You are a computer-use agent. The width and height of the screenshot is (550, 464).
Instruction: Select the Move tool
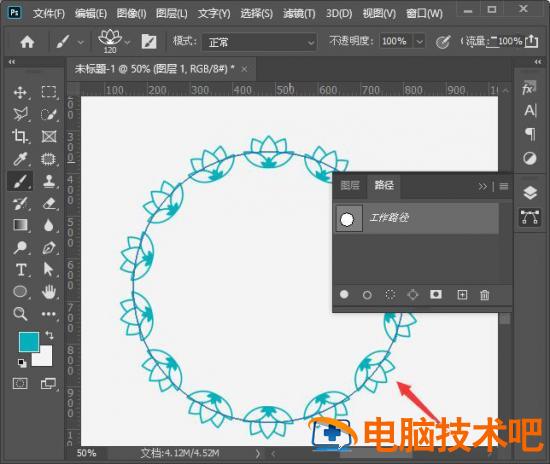pyautogui.click(x=20, y=93)
